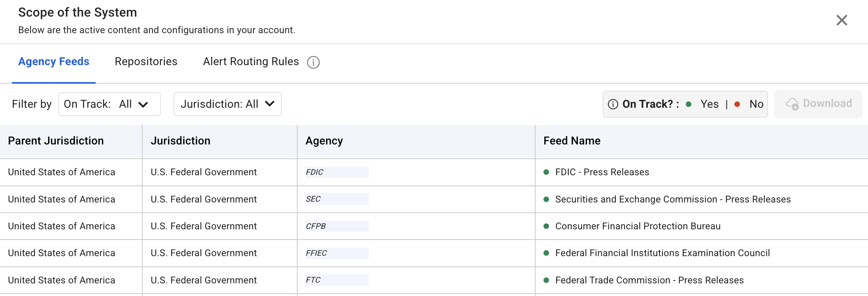
Task: Click the info icon beside Alert Routing Rules
Action: point(313,62)
